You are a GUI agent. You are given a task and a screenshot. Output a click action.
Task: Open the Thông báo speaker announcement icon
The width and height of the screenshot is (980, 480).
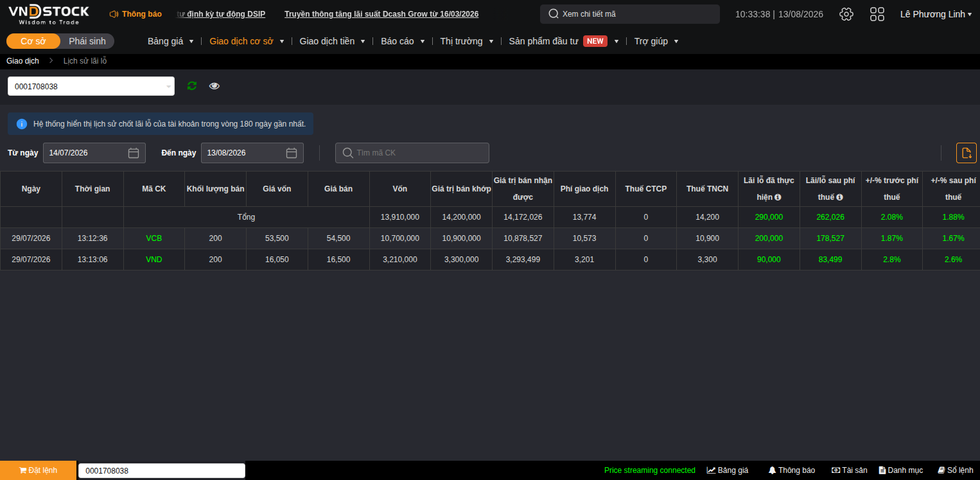click(x=114, y=14)
